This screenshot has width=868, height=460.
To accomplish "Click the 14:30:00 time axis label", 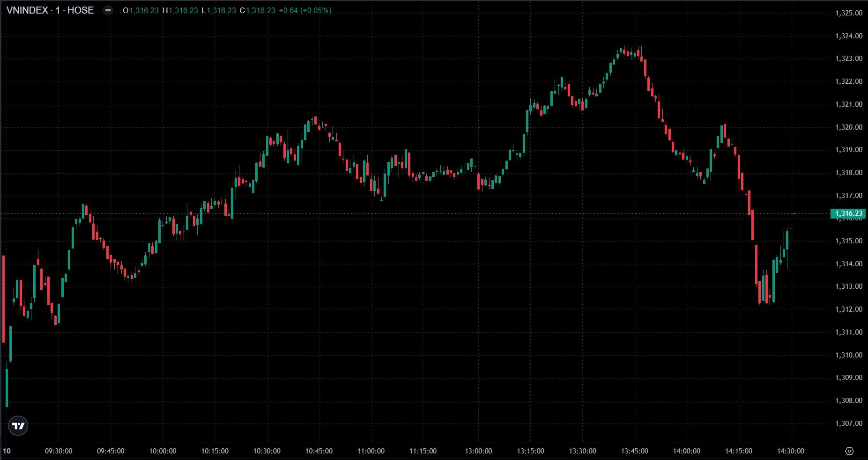I will [x=791, y=451].
